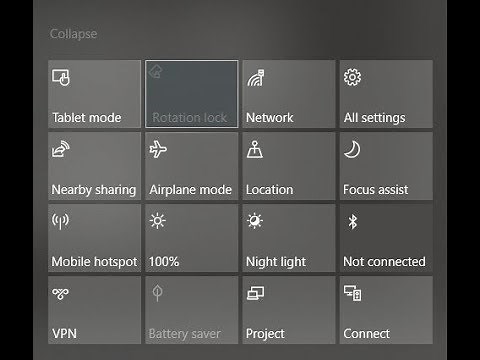Click the Rotation lock tile
This screenshot has height=360, width=480.
(192, 94)
